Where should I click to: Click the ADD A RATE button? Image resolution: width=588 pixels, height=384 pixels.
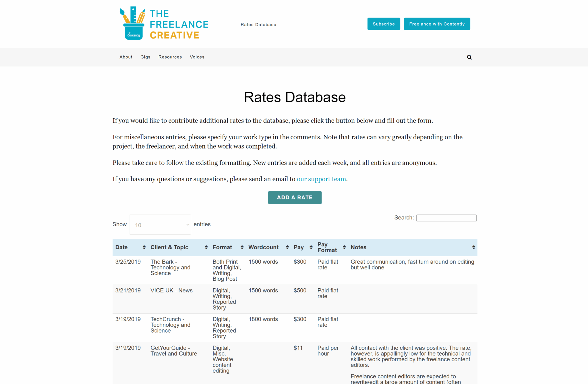coord(295,198)
